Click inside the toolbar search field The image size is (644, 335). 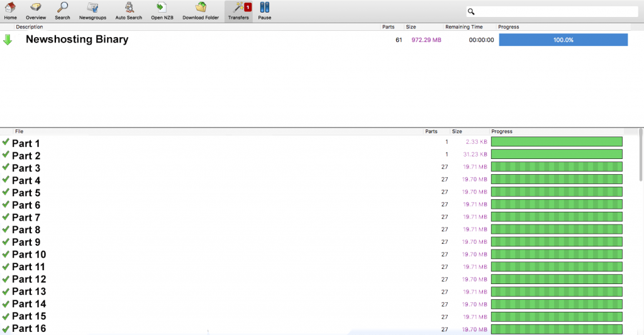point(552,11)
